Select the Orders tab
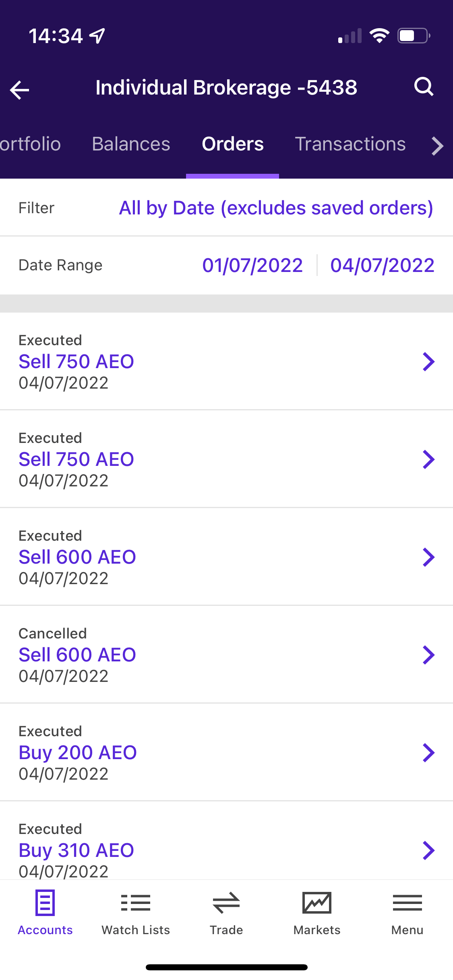 pos(233,144)
